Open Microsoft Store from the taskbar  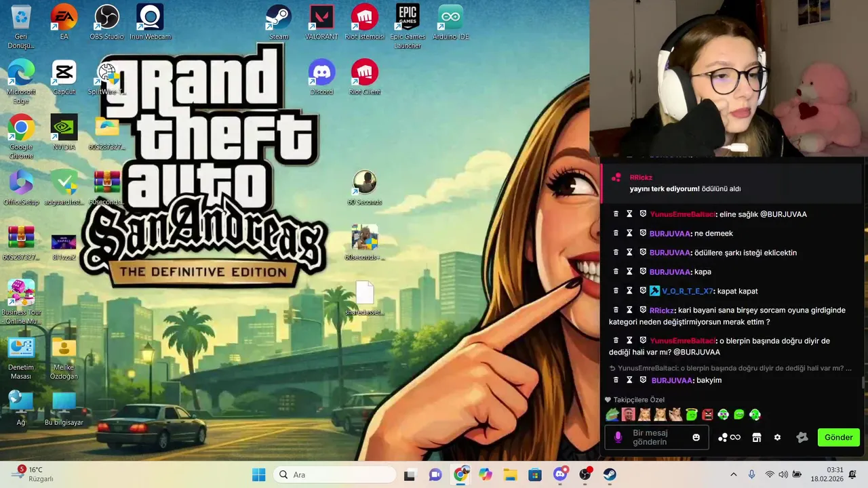[535, 474]
